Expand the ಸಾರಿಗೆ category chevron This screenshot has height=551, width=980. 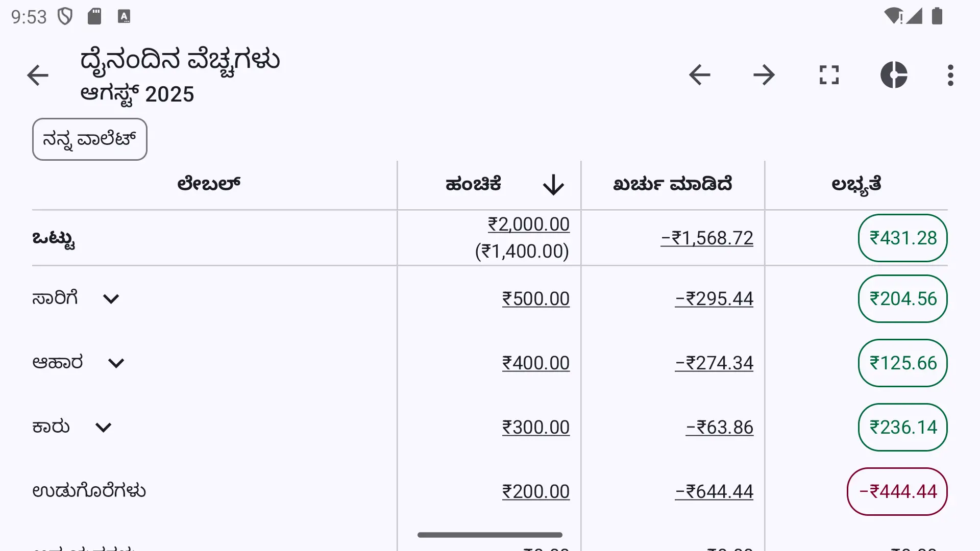(111, 299)
